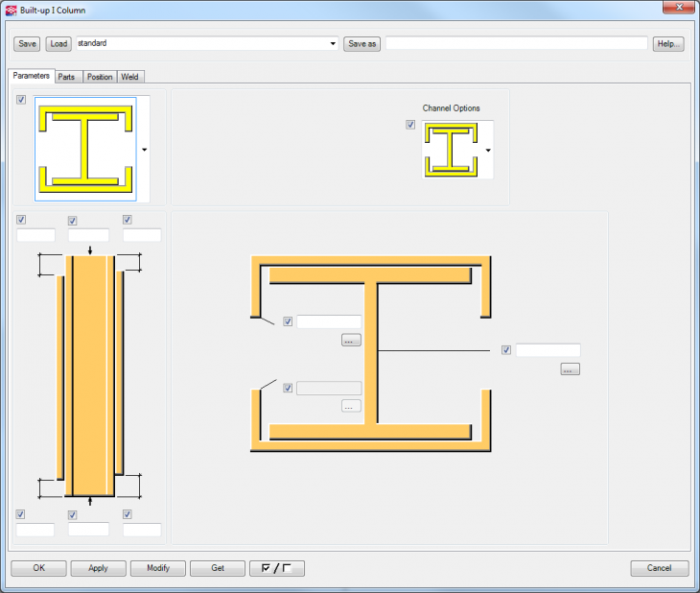700x593 pixels.
Task: Expand the standard saved settings dropdown
Action: 333,44
